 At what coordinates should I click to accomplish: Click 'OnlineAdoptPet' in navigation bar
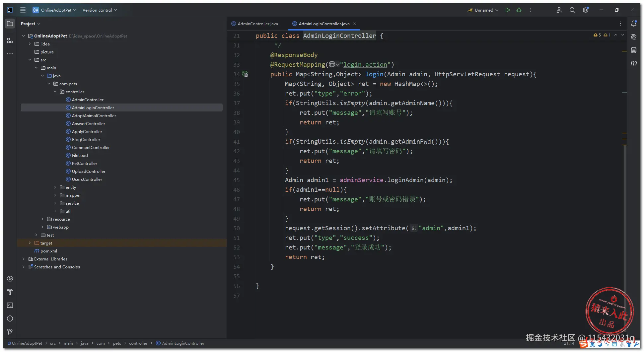tap(27, 343)
